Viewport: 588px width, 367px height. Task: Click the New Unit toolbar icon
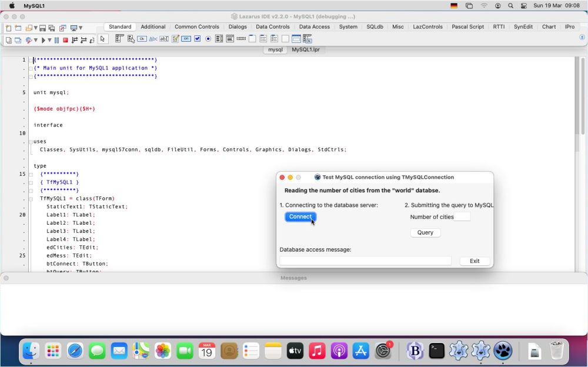(x=9, y=28)
